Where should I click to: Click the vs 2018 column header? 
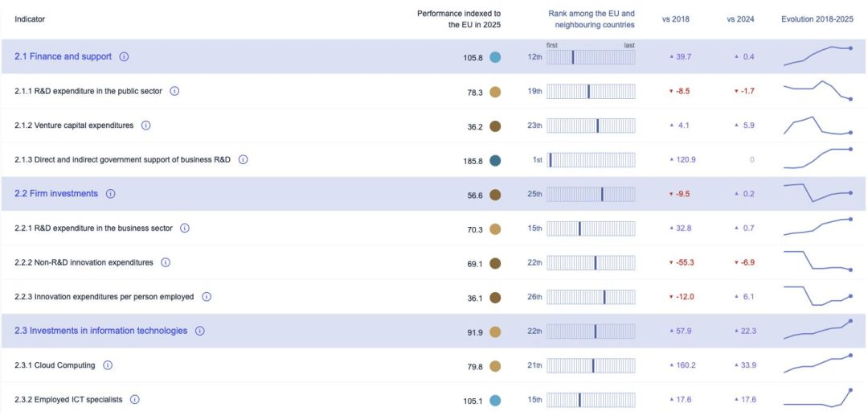coord(675,19)
